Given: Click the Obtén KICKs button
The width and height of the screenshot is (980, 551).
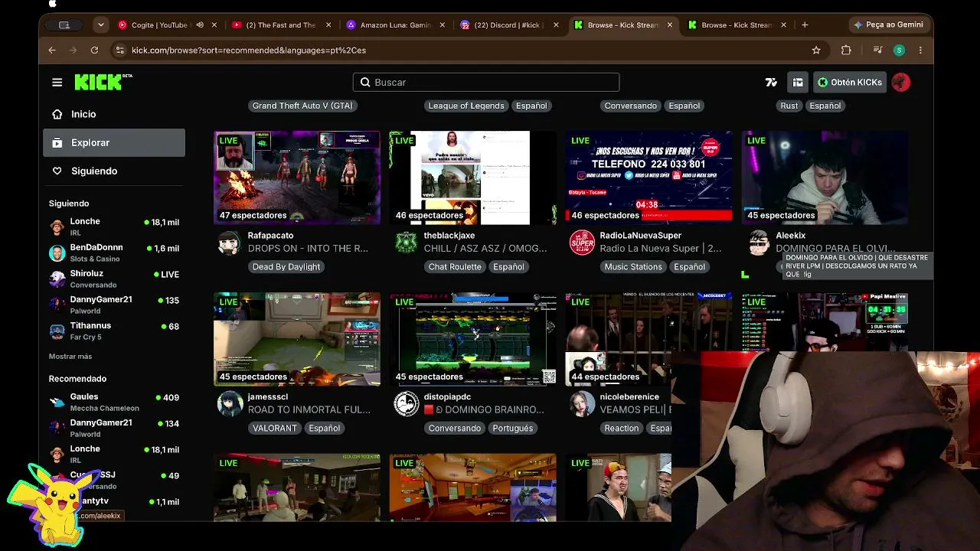Looking at the screenshot, I should point(850,82).
